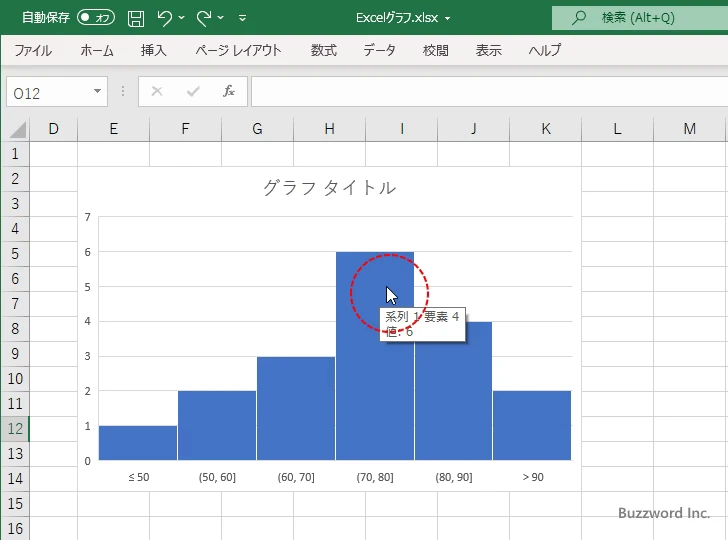This screenshot has height=540, width=728.
Task: Switch to the ホーム tab
Action: 97,50
